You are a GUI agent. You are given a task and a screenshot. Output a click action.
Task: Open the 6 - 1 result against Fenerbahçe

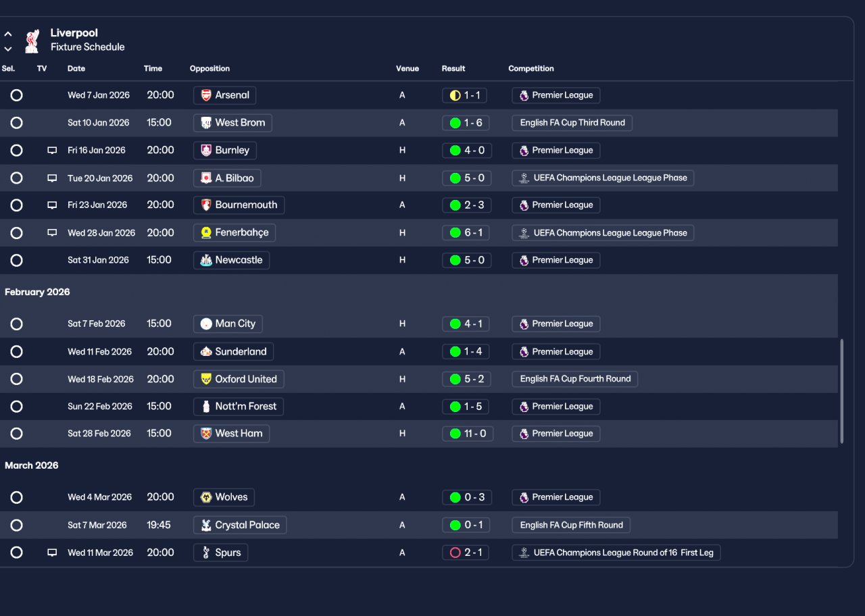point(466,233)
